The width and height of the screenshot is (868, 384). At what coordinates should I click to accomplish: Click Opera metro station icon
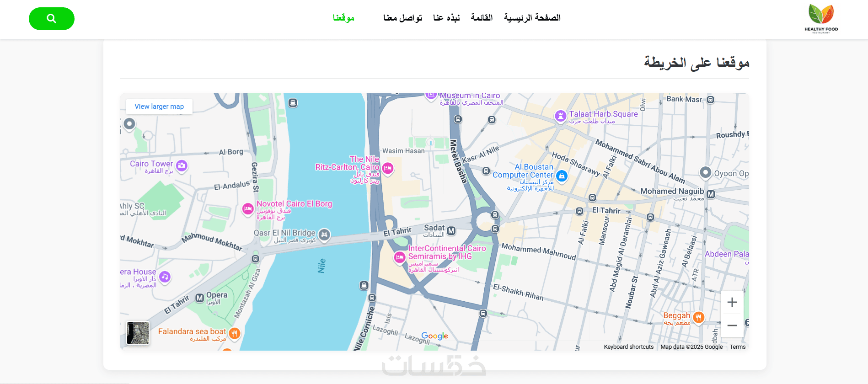click(200, 298)
